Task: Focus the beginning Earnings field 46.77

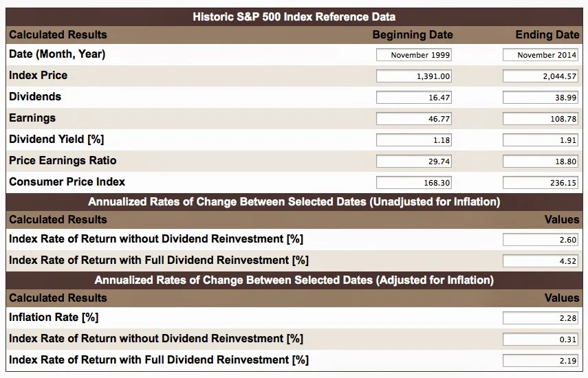Action: click(x=414, y=119)
